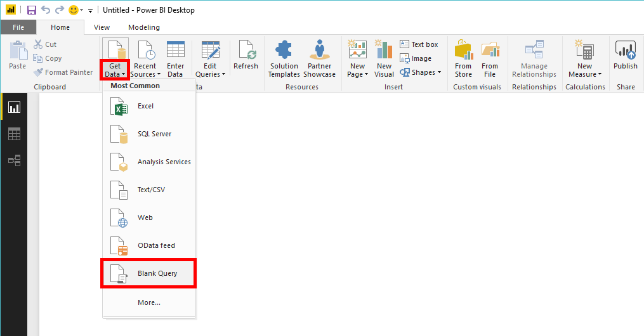
Task: Open From Store custom visuals
Action: point(463,59)
